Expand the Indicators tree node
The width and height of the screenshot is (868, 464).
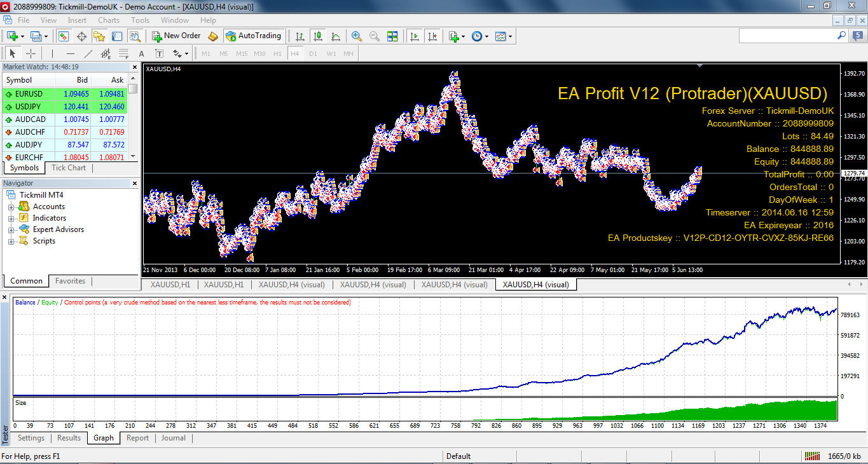tap(11, 218)
